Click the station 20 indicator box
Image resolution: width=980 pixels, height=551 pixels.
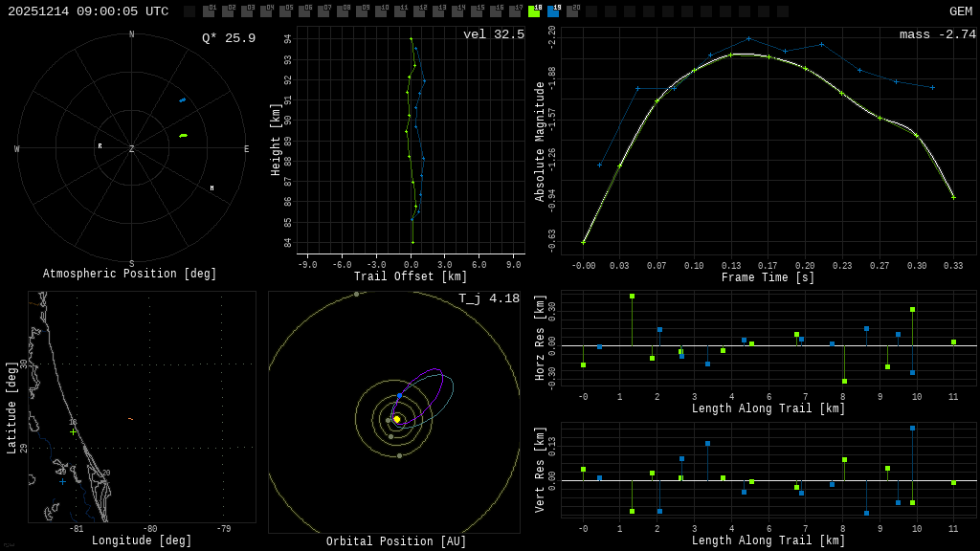tap(572, 11)
